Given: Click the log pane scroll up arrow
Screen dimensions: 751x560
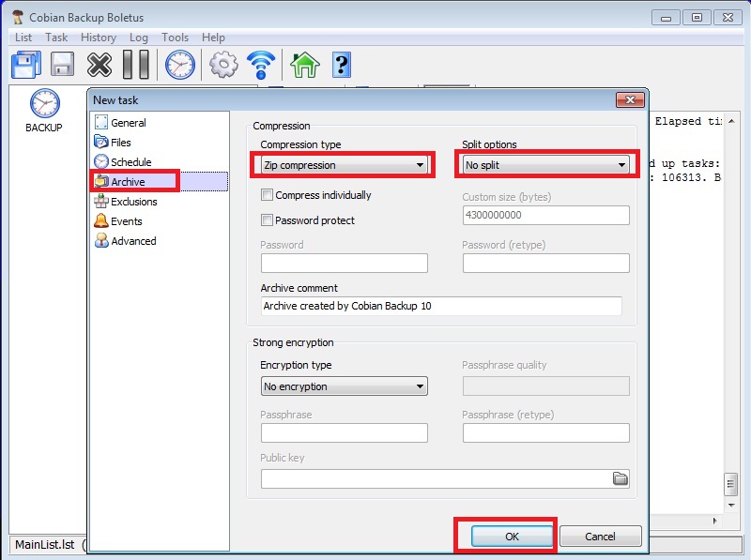Looking at the screenshot, I should tap(731, 121).
